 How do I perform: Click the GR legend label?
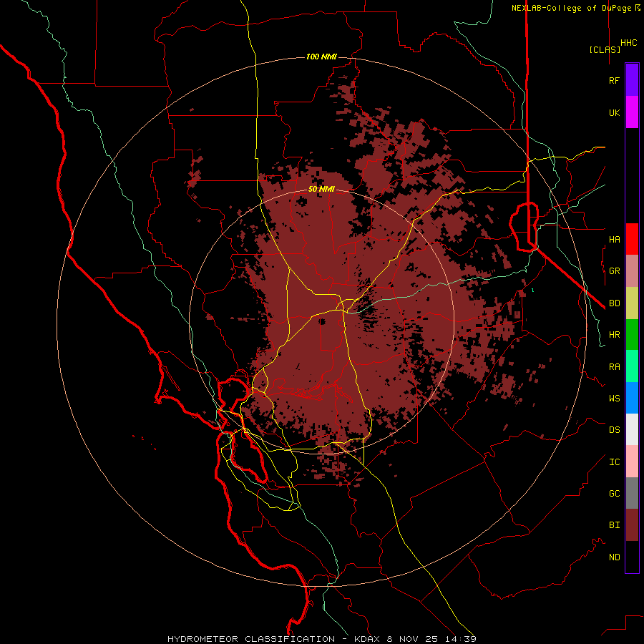[614, 271]
